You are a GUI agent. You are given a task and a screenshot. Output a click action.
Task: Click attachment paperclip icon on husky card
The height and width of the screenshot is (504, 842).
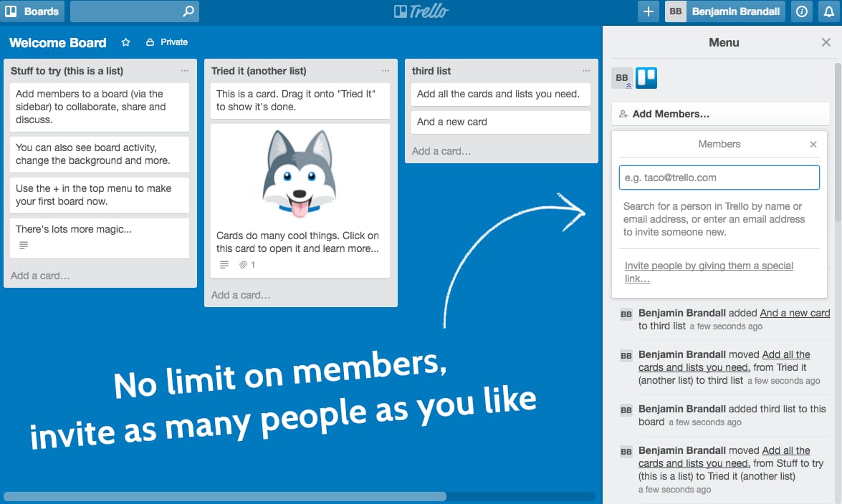(x=243, y=265)
